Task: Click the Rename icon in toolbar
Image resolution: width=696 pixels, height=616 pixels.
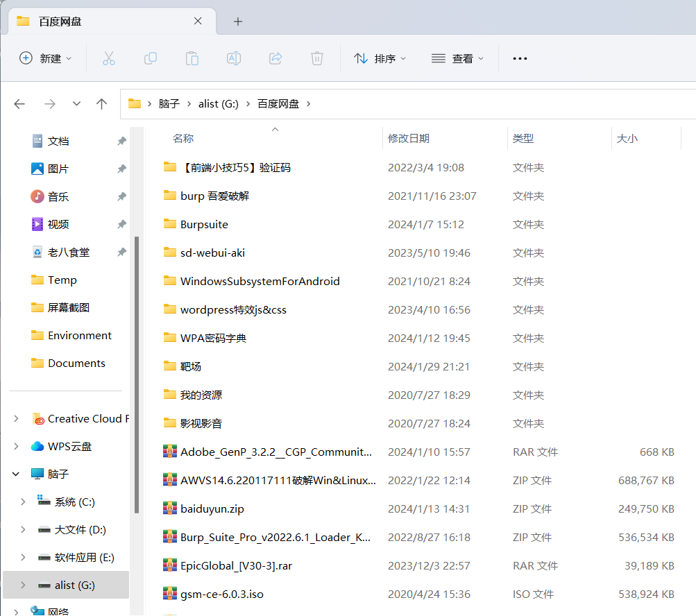Action: tap(234, 58)
